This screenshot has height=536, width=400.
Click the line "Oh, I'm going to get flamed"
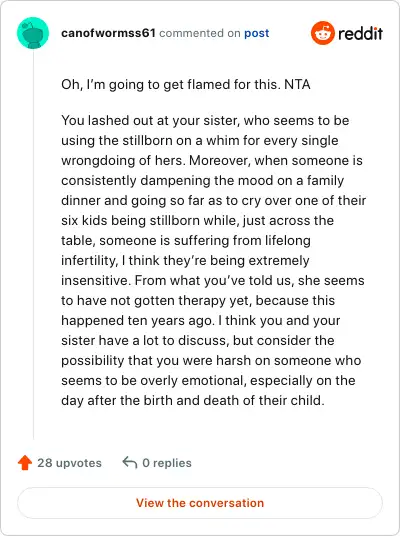[171, 84]
